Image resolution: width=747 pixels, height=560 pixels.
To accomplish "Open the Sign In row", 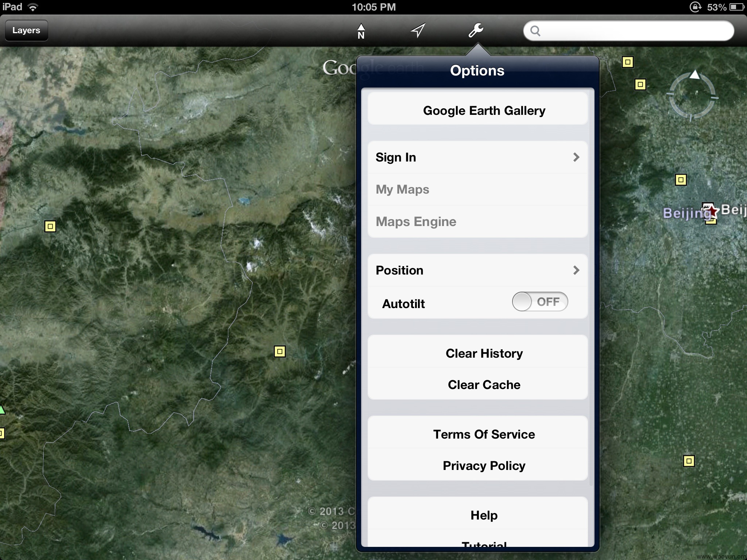I will coord(477,157).
